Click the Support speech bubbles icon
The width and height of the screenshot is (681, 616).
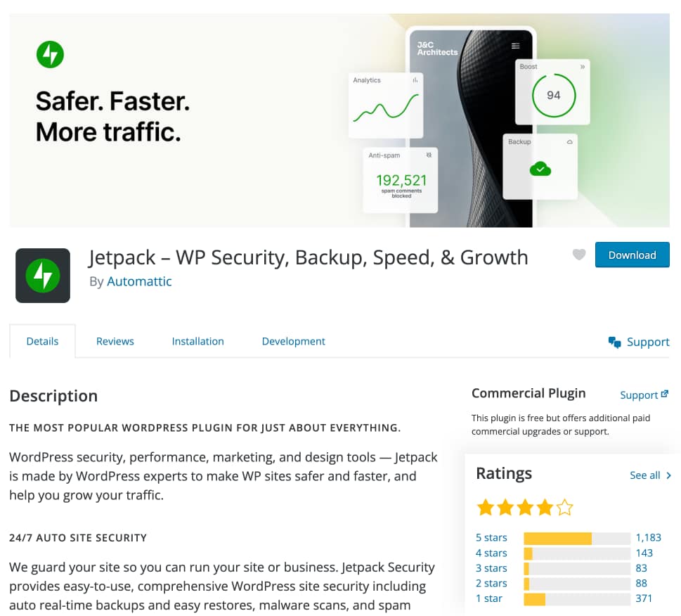(615, 342)
